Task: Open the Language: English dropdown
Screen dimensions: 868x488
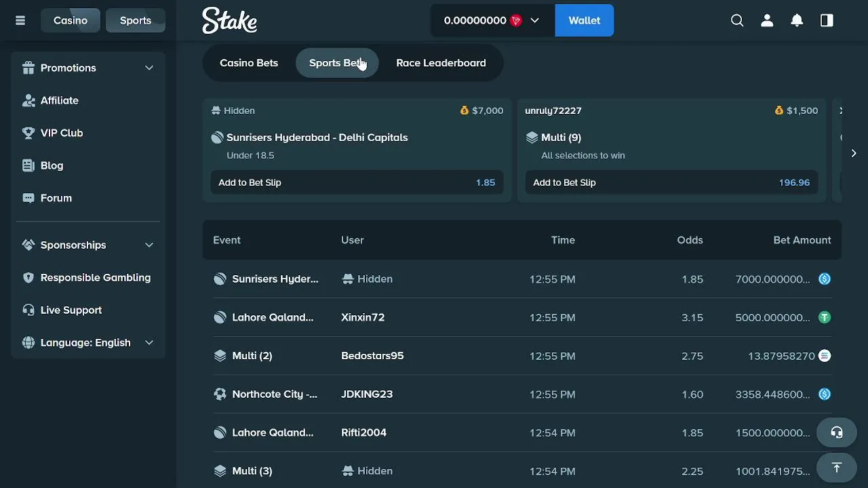Action: tap(88, 342)
